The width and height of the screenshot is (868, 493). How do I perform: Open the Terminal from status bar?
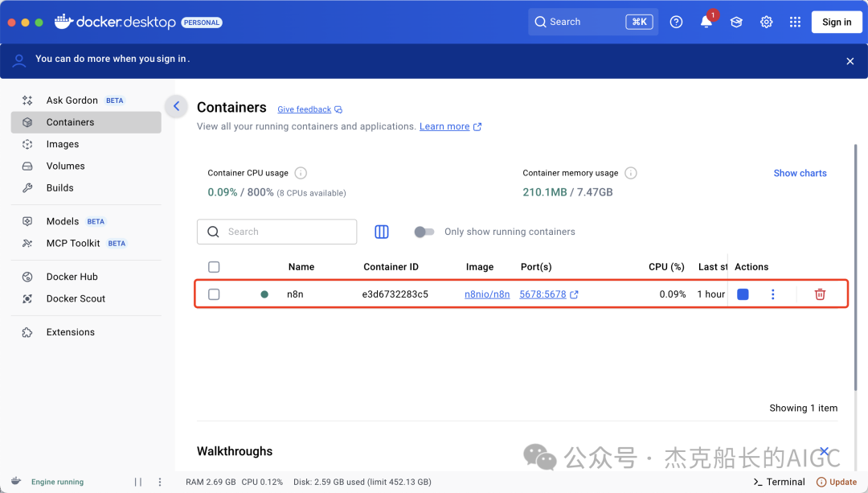pos(779,482)
